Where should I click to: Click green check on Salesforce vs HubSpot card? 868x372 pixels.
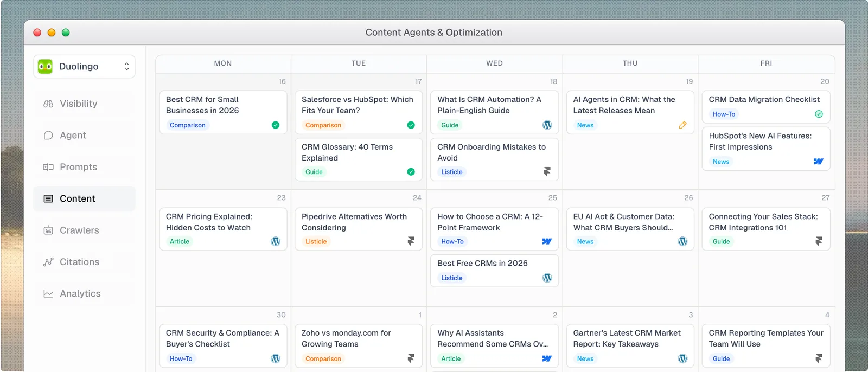(x=411, y=125)
